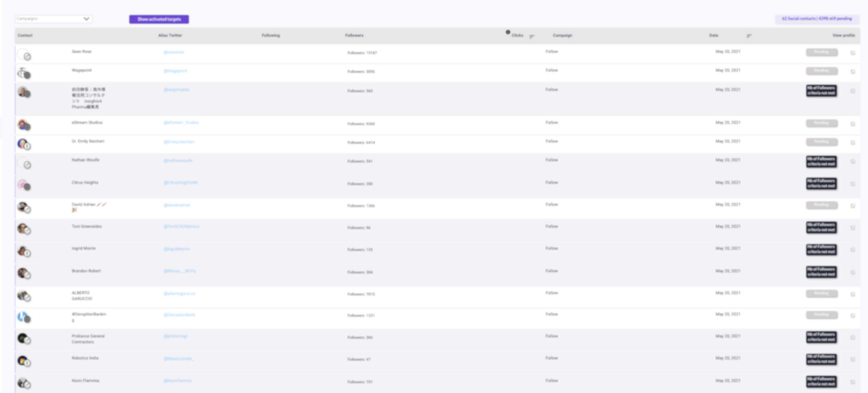Image resolution: width=868 pixels, height=393 pixels.
Task: Open the Twitter alias link for Ingrid Morrin
Action: tap(177, 249)
